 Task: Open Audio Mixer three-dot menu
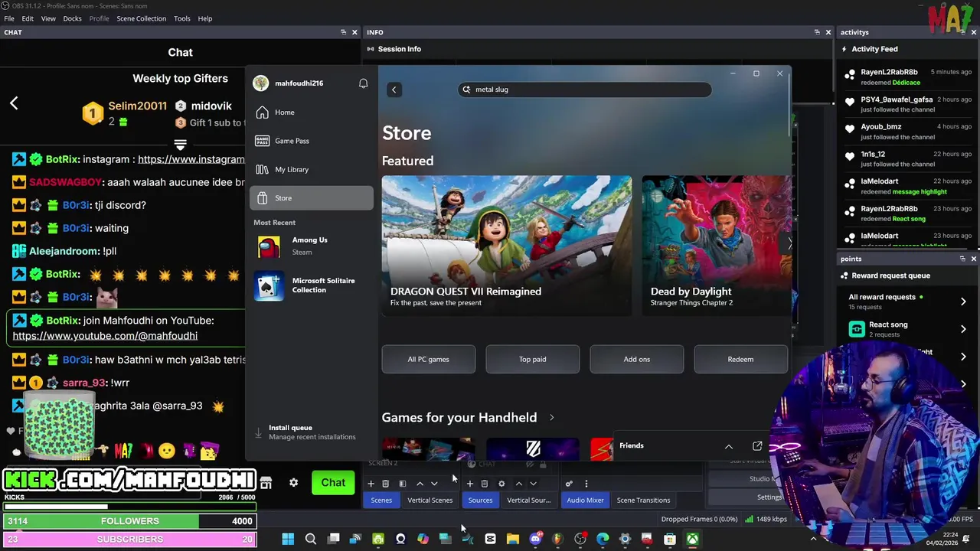tap(586, 484)
